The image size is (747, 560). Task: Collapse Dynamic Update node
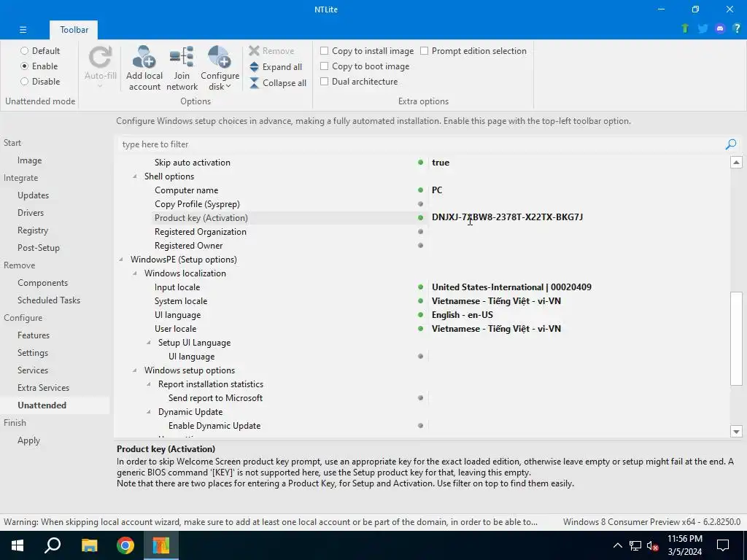[149, 411]
